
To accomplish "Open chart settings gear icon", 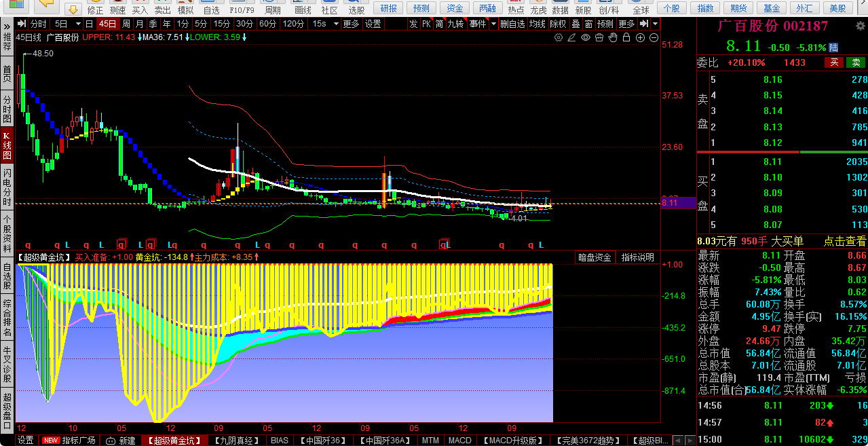I will click(x=558, y=38).
